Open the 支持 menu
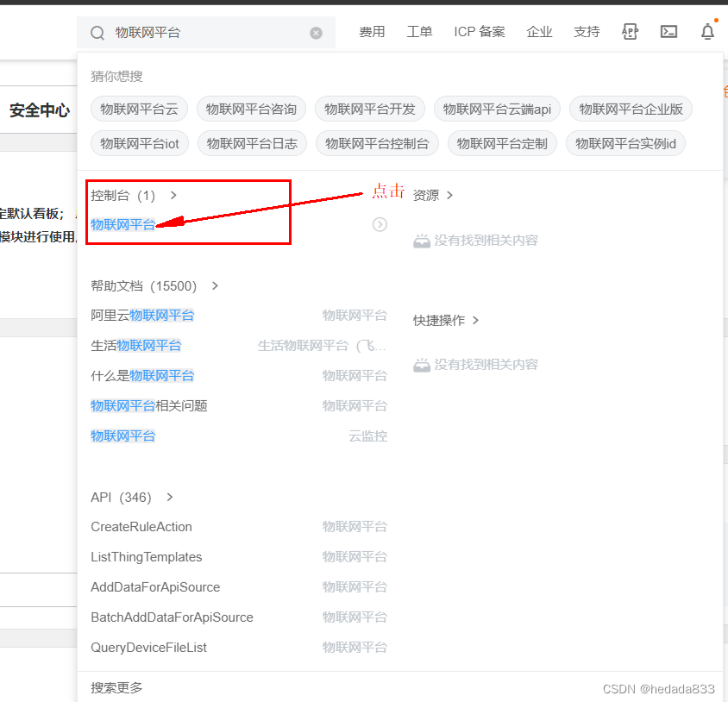This screenshot has height=702, width=728. [587, 32]
